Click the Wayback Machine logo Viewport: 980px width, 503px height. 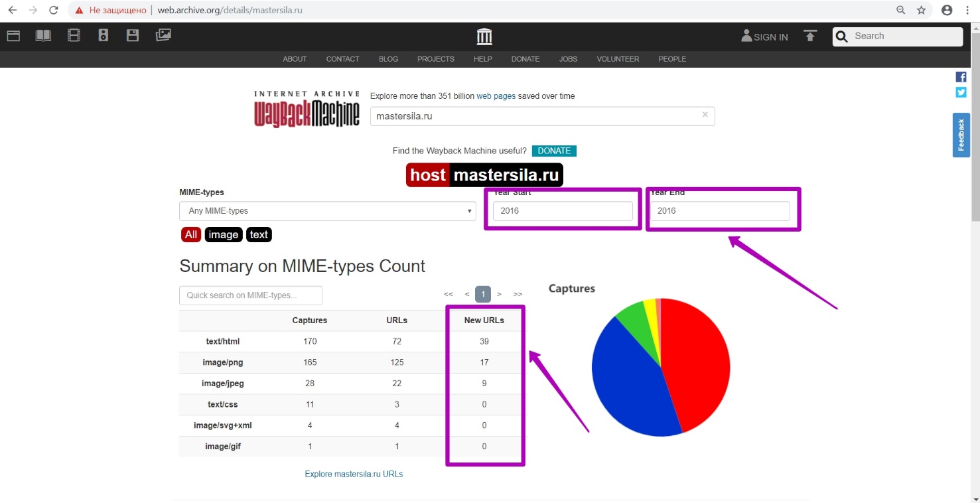click(307, 109)
